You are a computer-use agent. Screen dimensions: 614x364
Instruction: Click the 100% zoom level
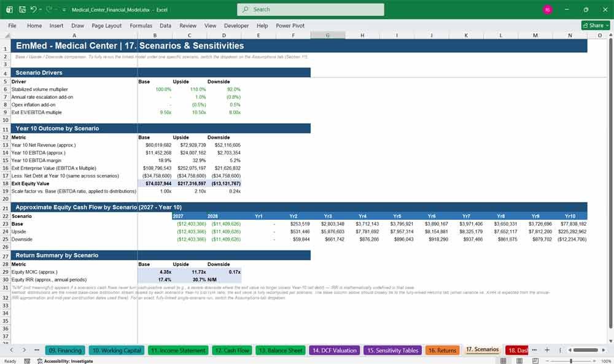pos(606,361)
